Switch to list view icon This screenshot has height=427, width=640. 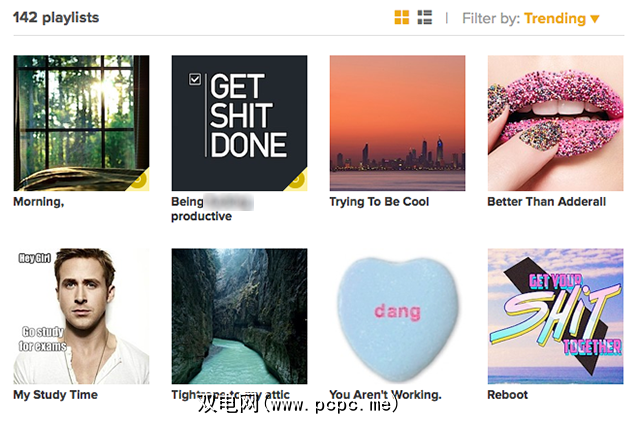click(424, 18)
